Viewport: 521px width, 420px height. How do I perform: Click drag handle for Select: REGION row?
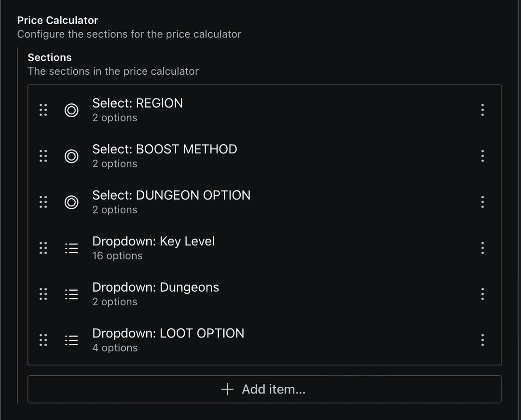(43, 110)
